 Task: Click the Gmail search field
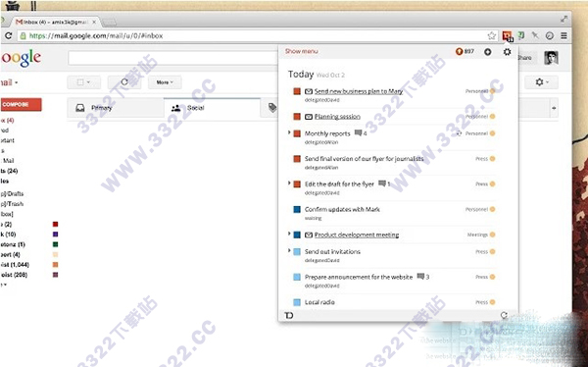click(x=172, y=58)
